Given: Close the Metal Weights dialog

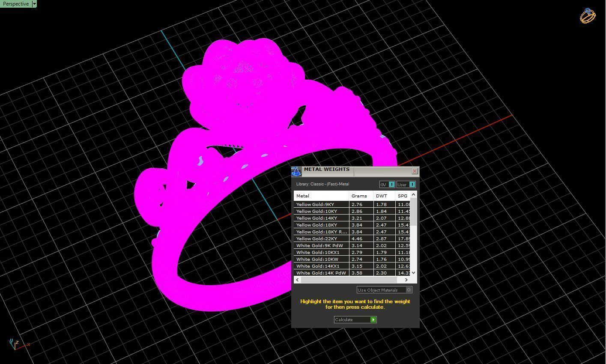Looking at the screenshot, I should click(x=415, y=171).
